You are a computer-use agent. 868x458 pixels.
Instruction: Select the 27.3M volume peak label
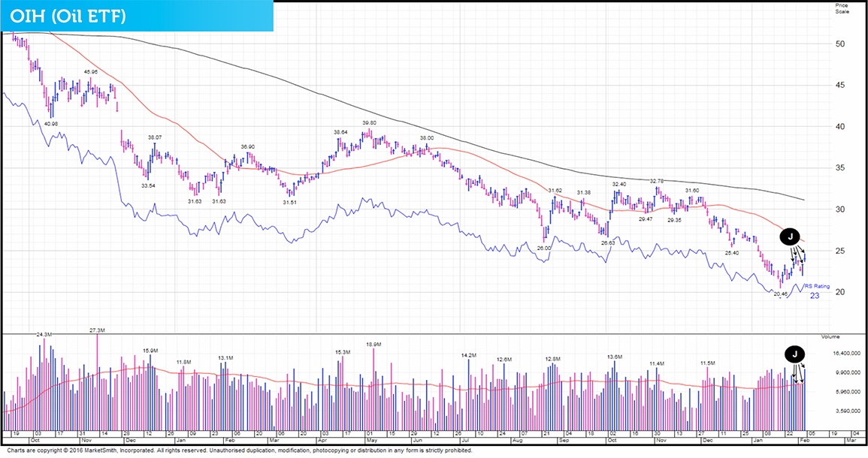tap(98, 330)
